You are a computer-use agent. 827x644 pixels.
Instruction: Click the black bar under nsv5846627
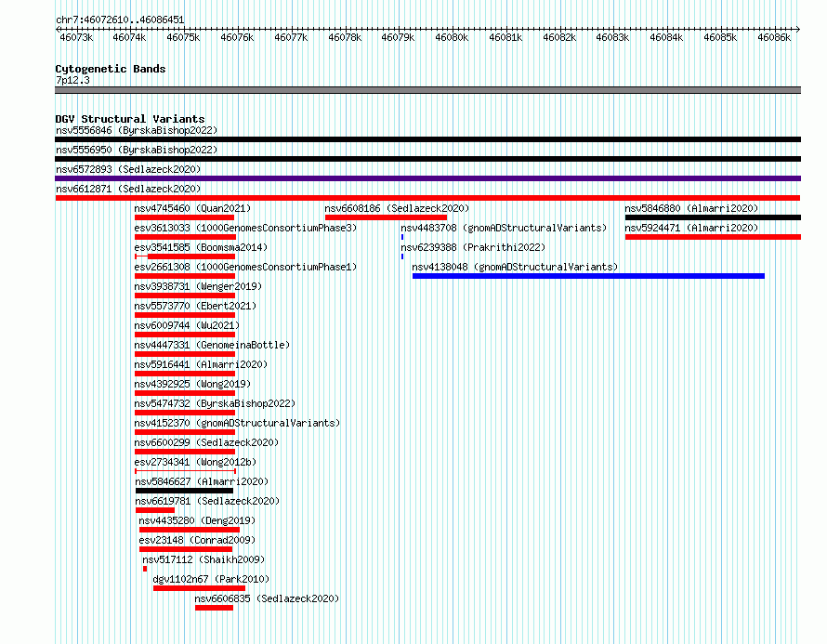coord(184,491)
